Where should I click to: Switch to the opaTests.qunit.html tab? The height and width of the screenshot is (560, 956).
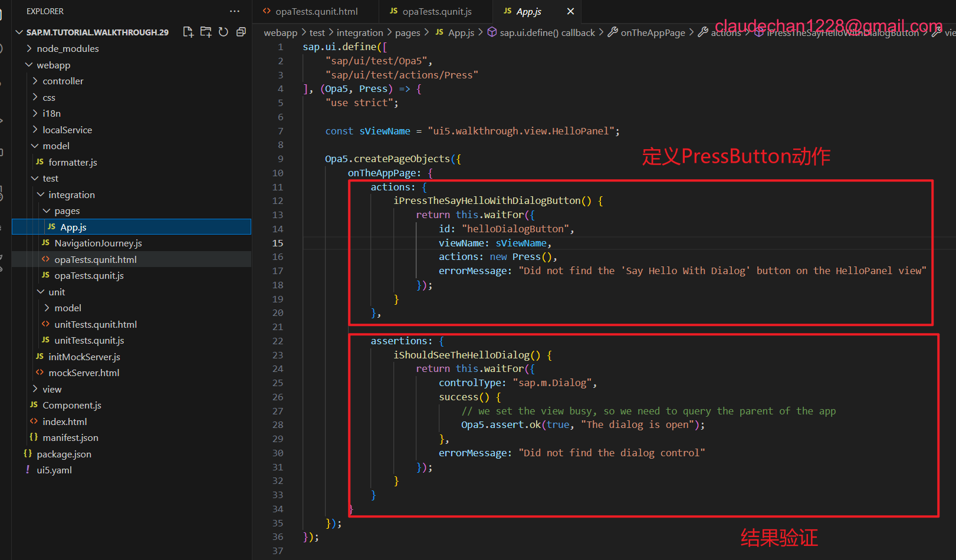coord(316,11)
